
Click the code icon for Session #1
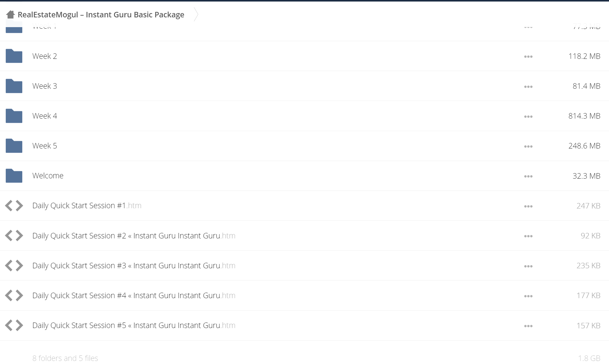14,205
